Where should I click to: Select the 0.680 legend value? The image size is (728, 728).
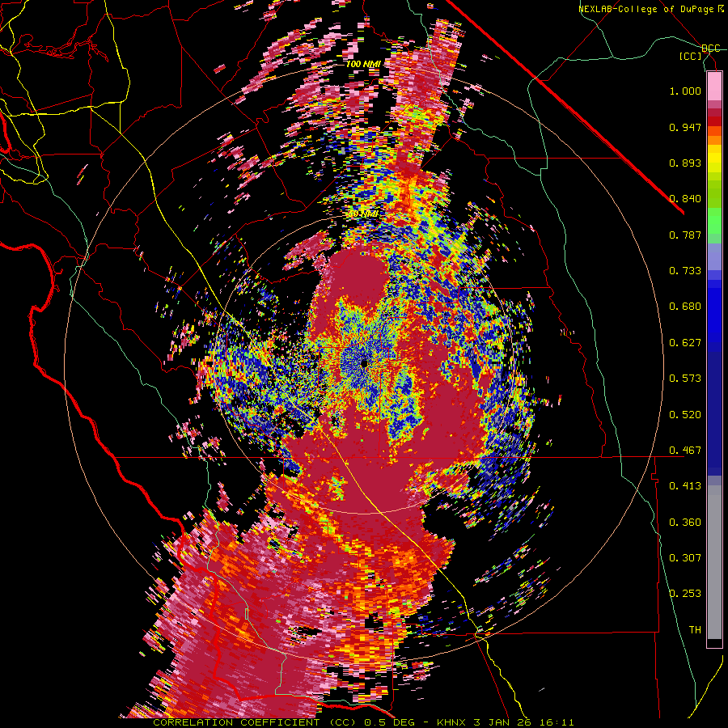point(685,307)
